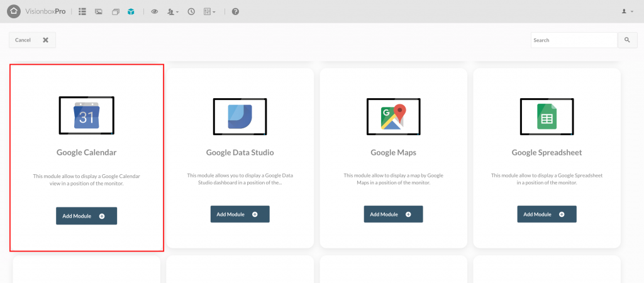The image size is (644, 283).
Task: Focus the Search input field
Action: (574, 40)
